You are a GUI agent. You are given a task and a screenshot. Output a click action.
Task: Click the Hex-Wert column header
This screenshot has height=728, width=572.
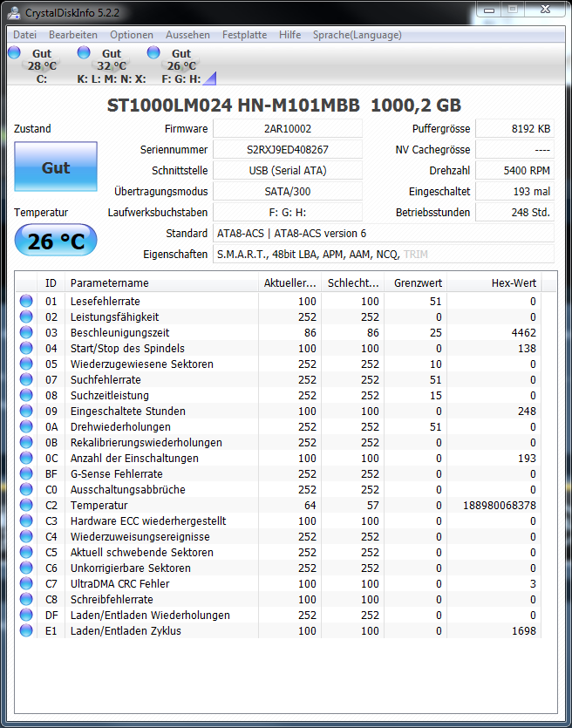point(494,282)
